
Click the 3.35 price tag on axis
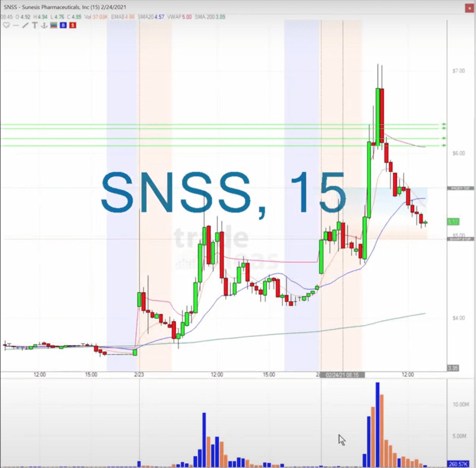click(453, 368)
